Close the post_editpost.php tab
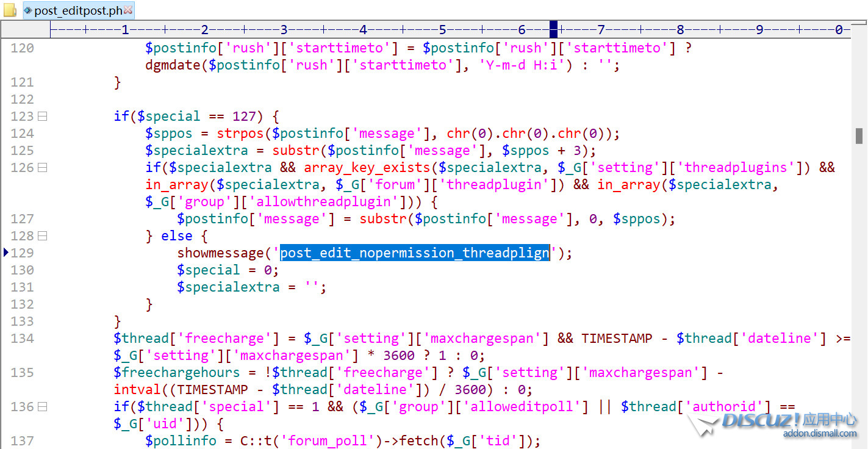 128,10
